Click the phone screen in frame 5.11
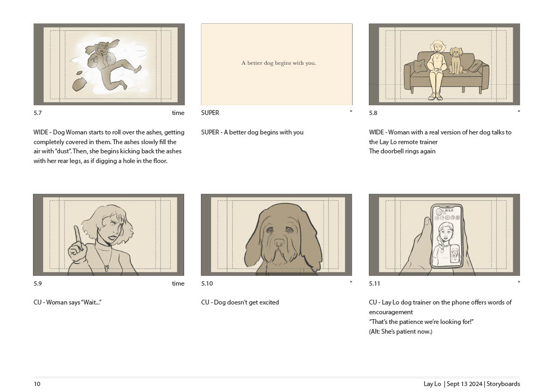The width and height of the screenshot is (553, 392). [447, 237]
